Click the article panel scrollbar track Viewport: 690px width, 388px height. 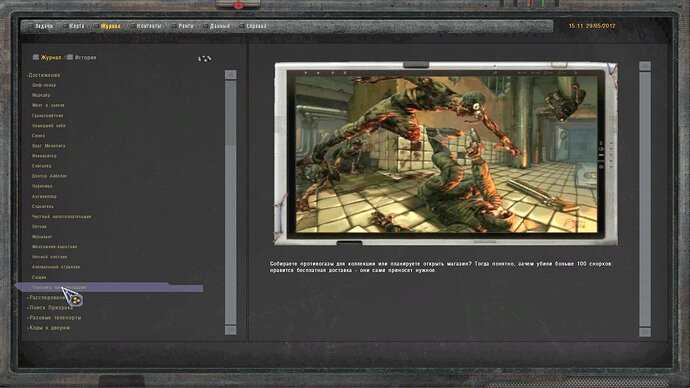645,199
